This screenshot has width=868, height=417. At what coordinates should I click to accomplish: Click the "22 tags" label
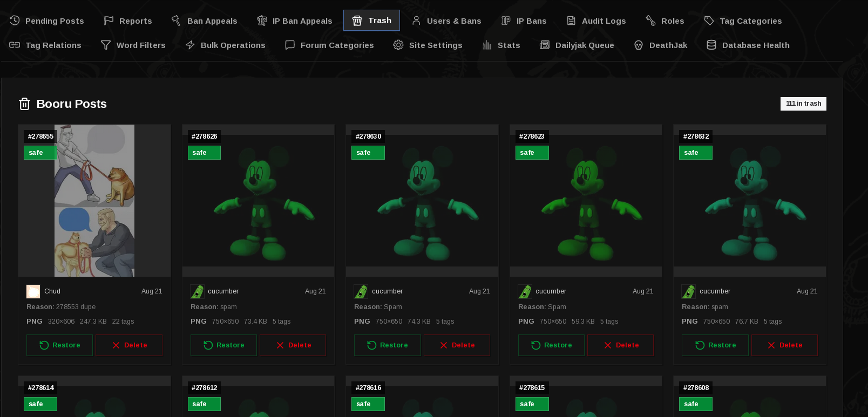pyautogui.click(x=123, y=322)
